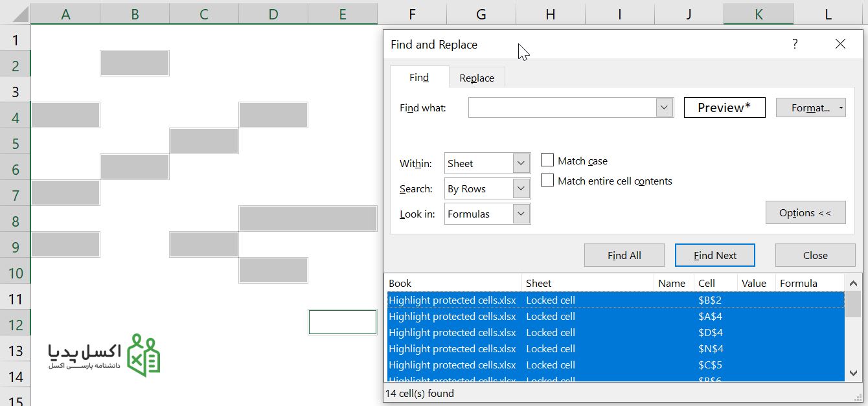Click gray locked cell C5
Viewport: 868px width, 406px height.
[204, 141]
